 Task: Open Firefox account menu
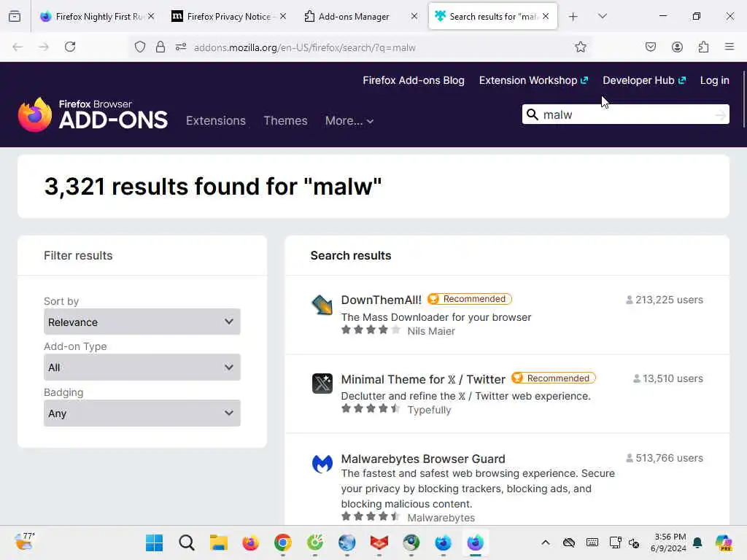click(677, 47)
